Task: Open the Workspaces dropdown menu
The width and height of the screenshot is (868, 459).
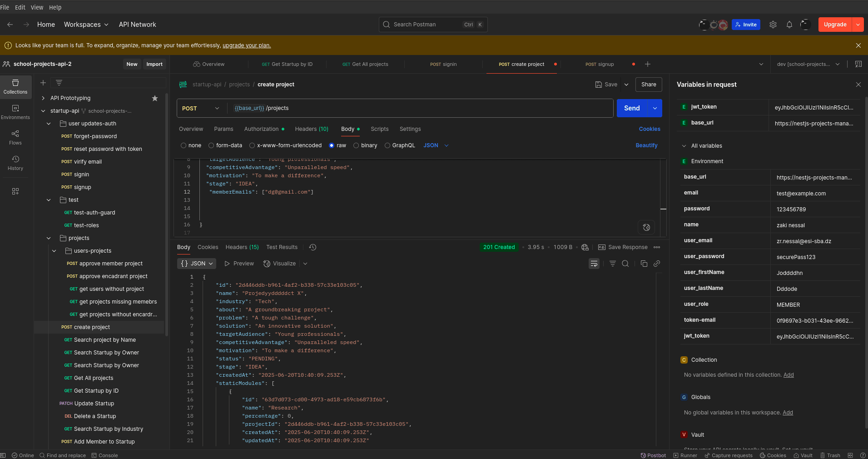Action: click(86, 25)
